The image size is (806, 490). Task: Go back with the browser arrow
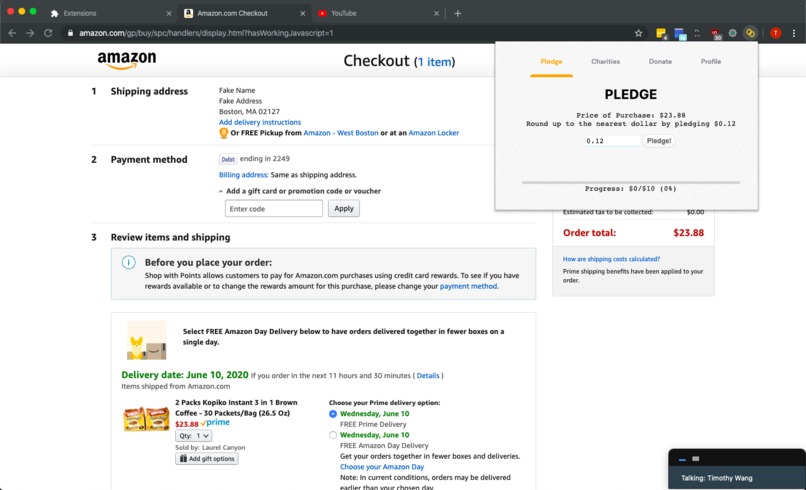(x=12, y=33)
